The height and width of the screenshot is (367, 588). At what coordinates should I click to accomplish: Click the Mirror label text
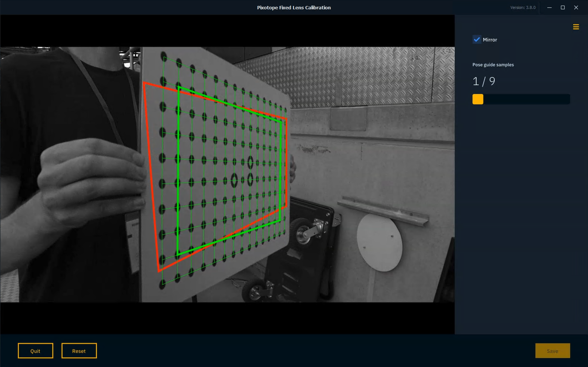[490, 40]
